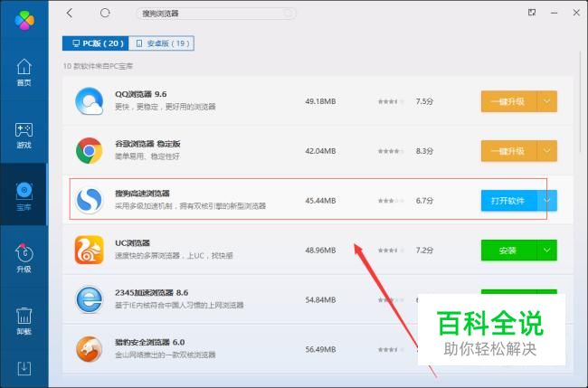Select the 宝库 software library section
This screenshot has height=388, width=588.
(x=24, y=196)
